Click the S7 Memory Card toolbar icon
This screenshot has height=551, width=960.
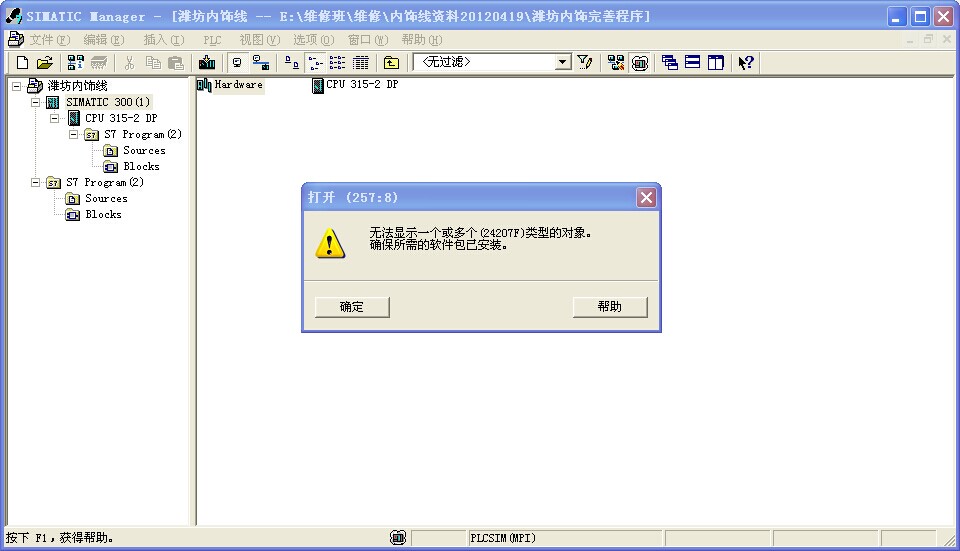[99, 62]
